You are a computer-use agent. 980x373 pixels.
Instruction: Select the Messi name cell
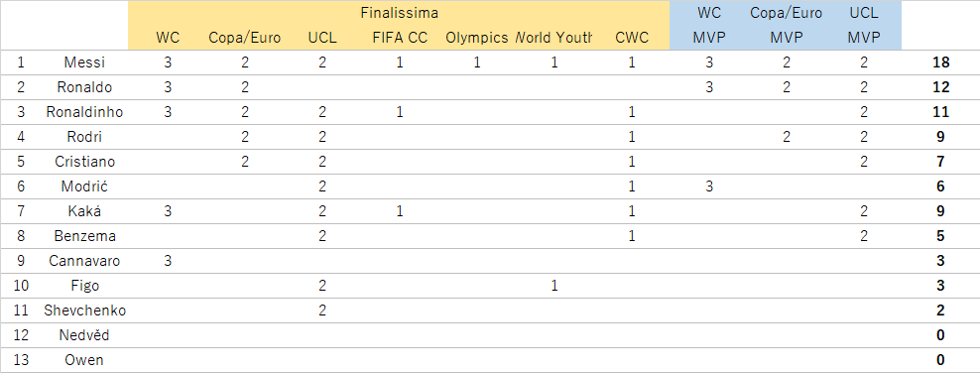[x=84, y=62]
